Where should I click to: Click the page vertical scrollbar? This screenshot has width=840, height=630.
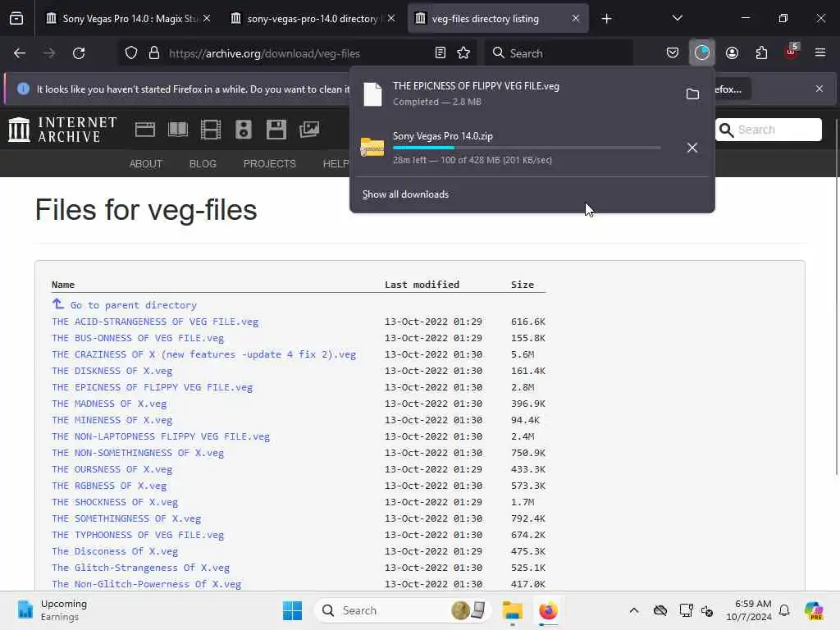coord(836,297)
